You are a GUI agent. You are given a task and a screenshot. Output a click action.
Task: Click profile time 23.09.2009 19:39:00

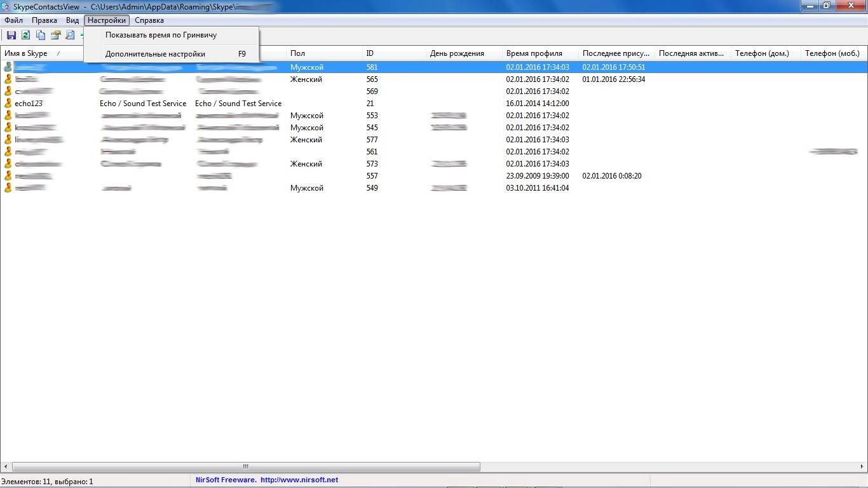[x=538, y=175]
